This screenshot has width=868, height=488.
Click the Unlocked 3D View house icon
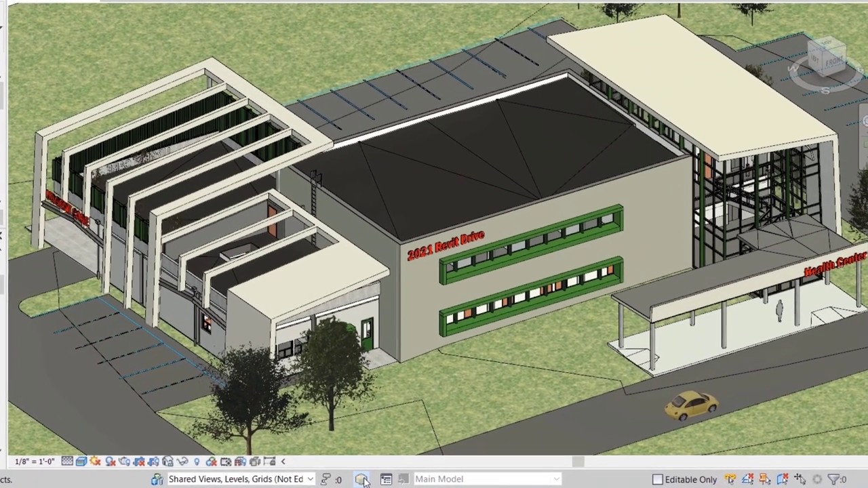click(x=167, y=462)
